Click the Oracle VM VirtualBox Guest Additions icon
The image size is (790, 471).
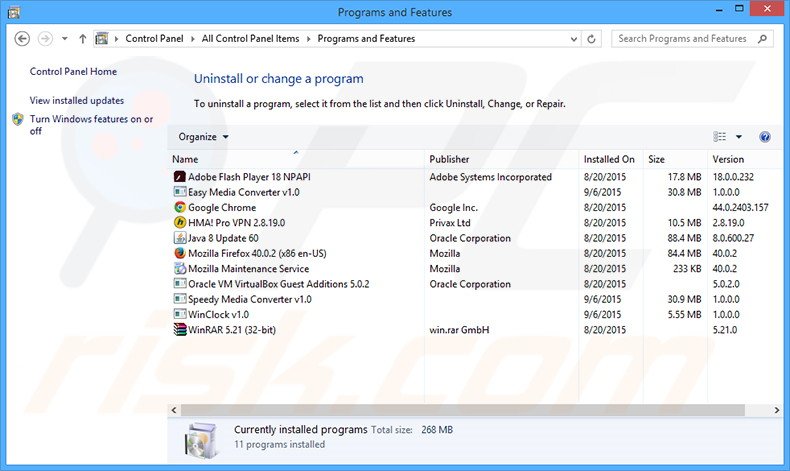(180, 284)
